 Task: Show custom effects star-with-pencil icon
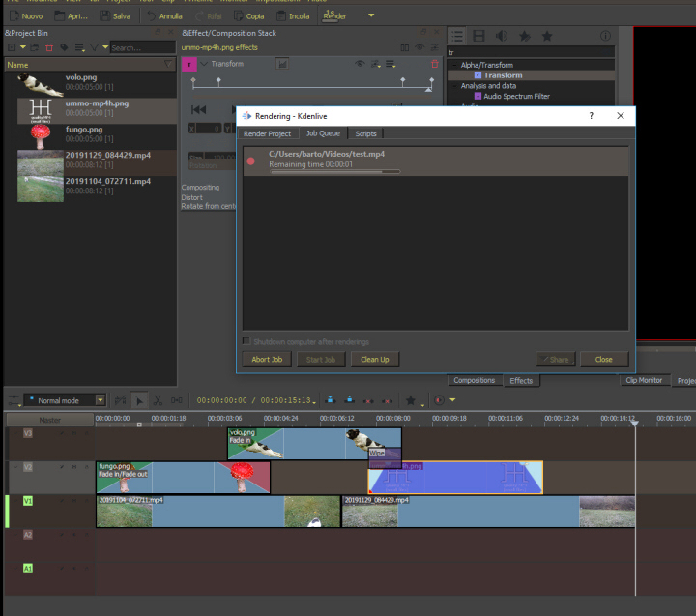(x=525, y=36)
